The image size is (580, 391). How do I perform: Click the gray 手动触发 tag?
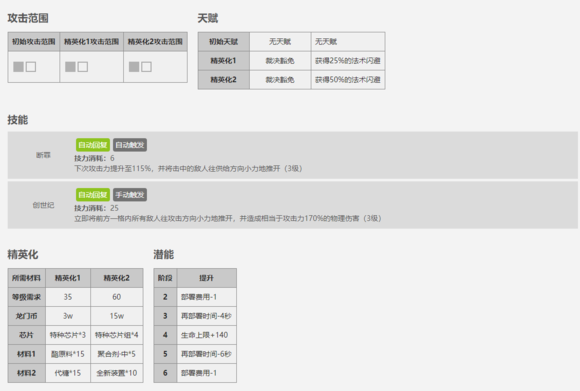[130, 195]
